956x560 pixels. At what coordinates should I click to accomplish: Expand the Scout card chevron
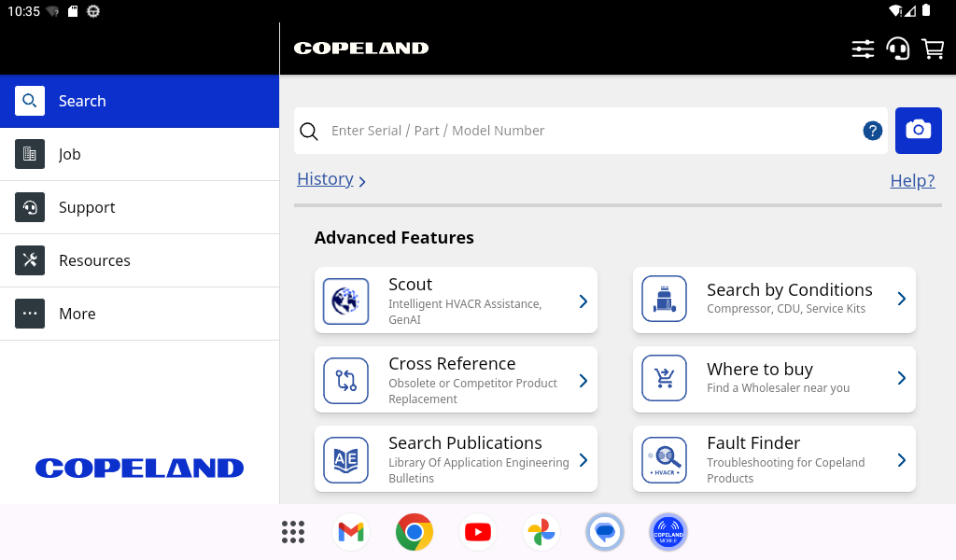point(583,301)
